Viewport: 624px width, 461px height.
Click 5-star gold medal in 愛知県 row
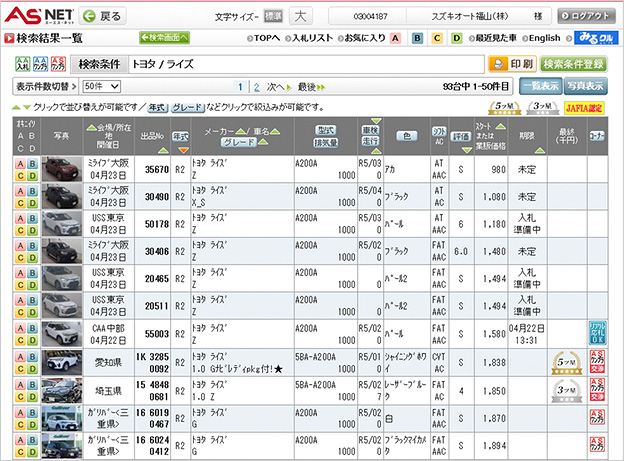(566, 363)
